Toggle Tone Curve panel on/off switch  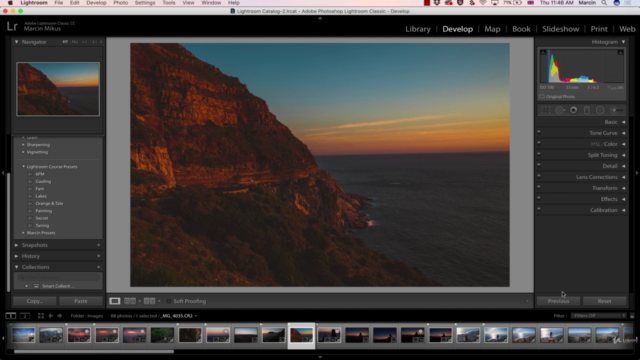point(539,132)
